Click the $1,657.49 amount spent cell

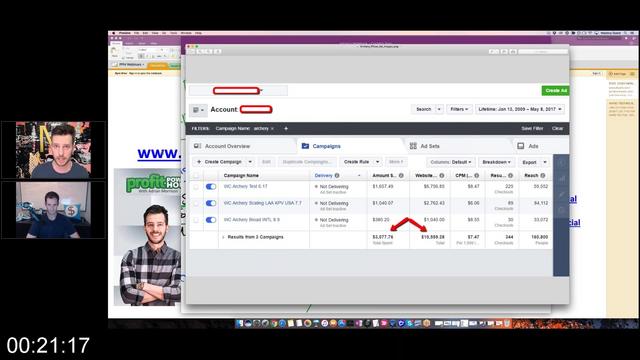(383, 187)
